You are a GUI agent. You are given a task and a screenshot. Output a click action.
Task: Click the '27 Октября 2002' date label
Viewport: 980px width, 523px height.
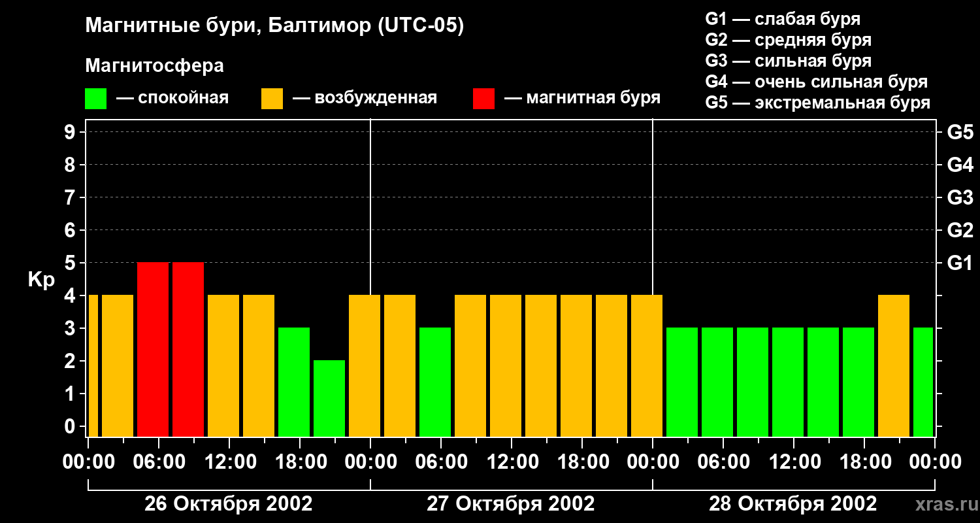(510, 504)
